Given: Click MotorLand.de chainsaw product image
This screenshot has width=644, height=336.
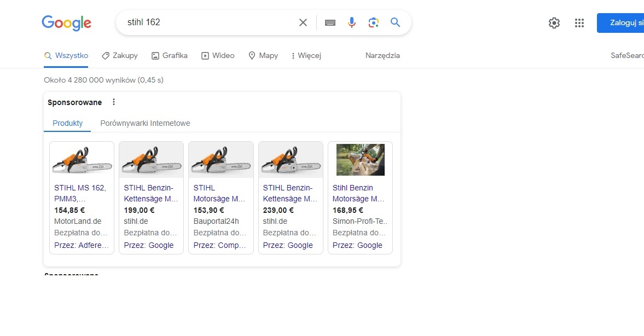Looking at the screenshot, I should tap(82, 160).
